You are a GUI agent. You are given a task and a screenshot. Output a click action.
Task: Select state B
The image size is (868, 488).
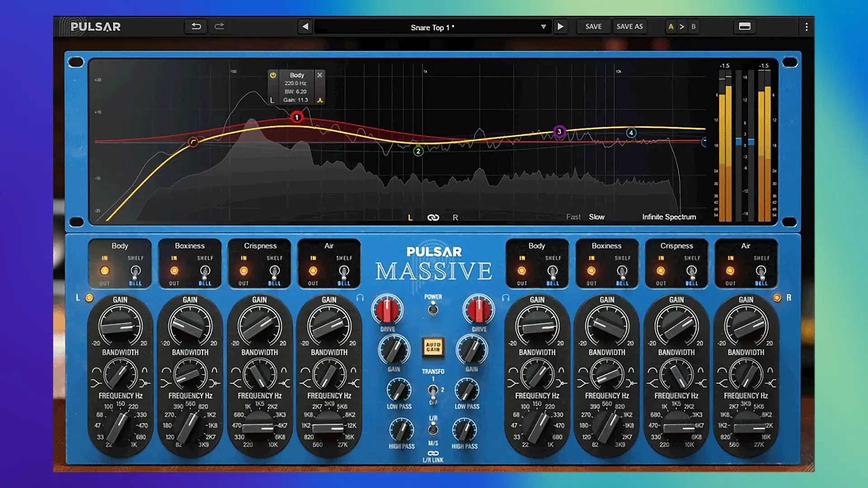693,27
